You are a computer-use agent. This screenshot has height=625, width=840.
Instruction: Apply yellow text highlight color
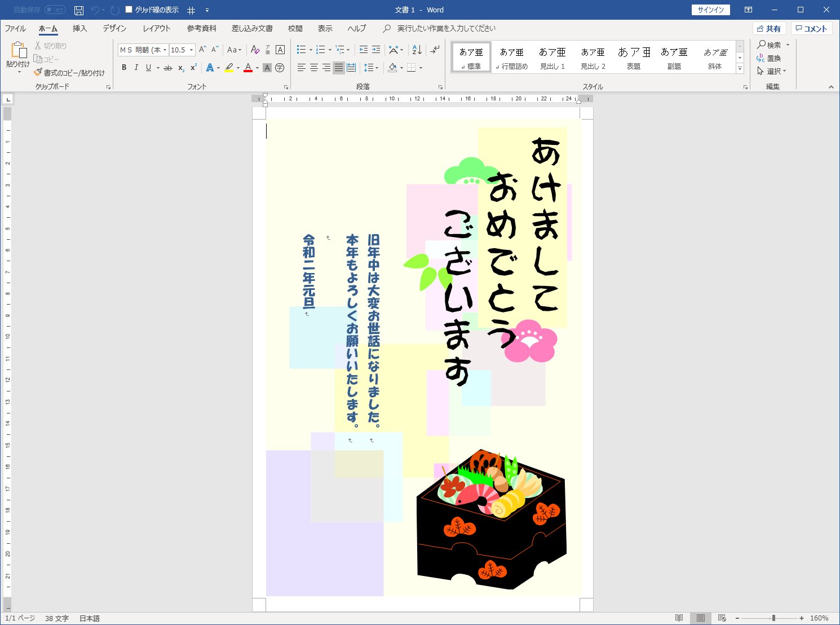click(x=228, y=68)
